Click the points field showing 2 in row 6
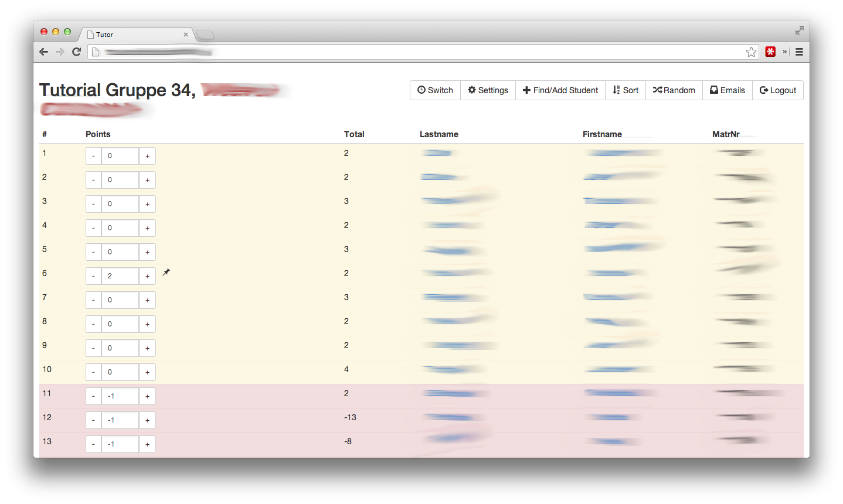This screenshot has height=504, width=843. pyautogui.click(x=120, y=276)
